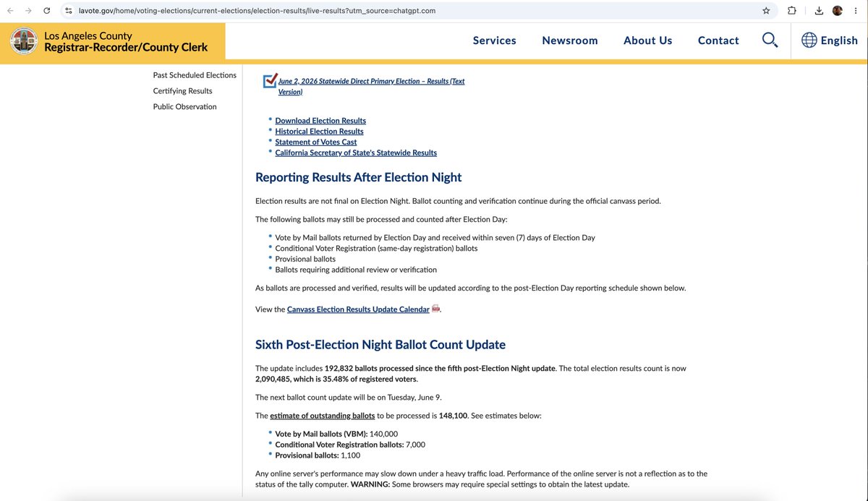Click the globe language icon
The width and height of the screenshot is (868, 501).
pos(809,40)
